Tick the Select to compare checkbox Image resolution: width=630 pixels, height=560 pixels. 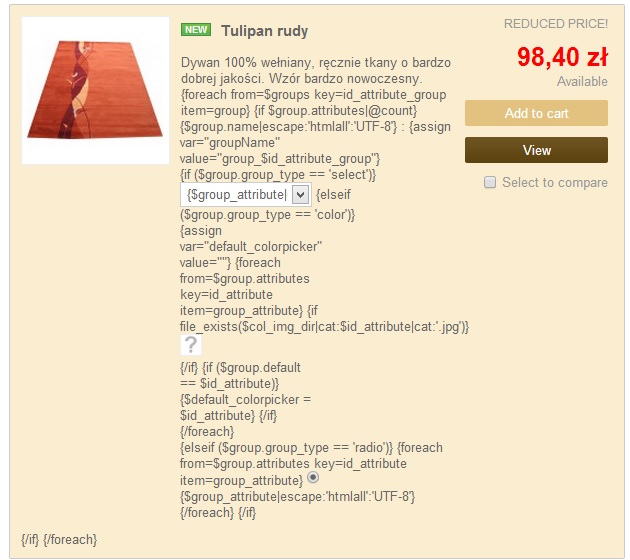pos(490,182)
